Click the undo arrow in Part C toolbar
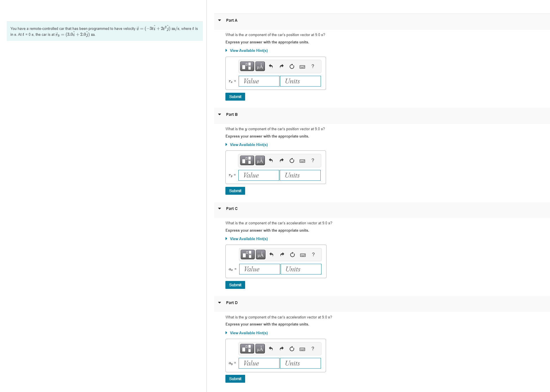Screen dimensions: 550x392 tap(271, 254)
